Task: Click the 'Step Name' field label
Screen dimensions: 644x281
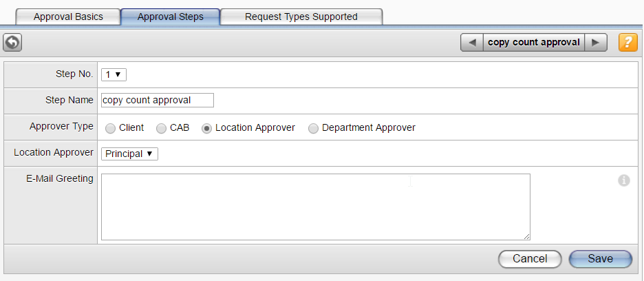Action: click(x=69, y=100)
